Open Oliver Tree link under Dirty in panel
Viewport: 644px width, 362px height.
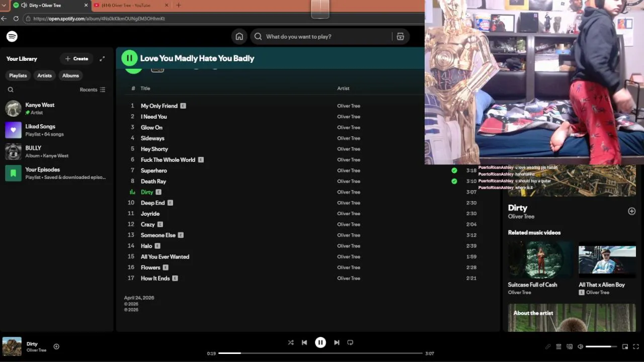pyautogui.click(x=521, y=217)
